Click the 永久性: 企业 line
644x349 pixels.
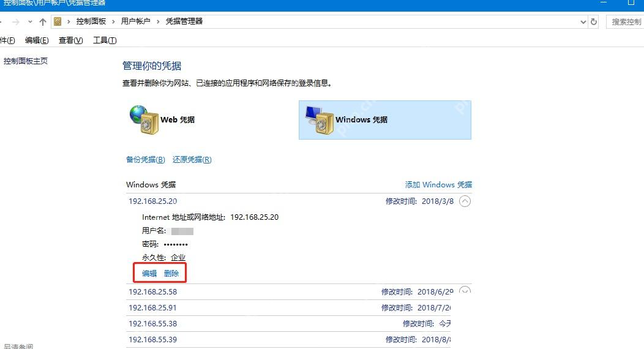tap(163, 258)
